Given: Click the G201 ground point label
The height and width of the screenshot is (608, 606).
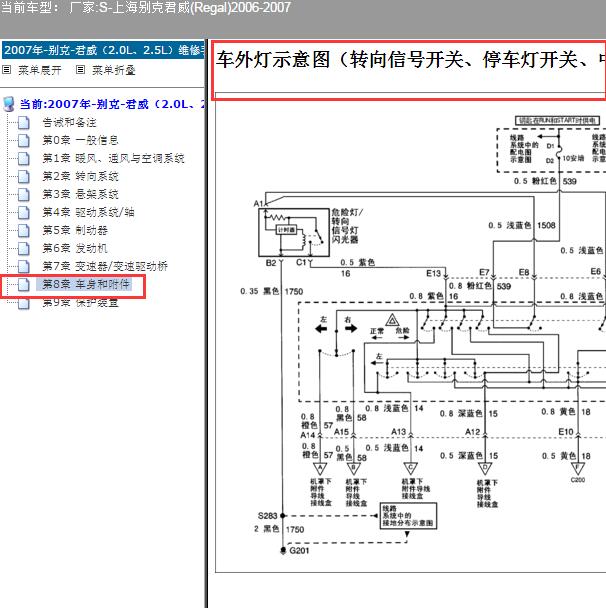Looking at the screenshot, I should click(299, 551).
